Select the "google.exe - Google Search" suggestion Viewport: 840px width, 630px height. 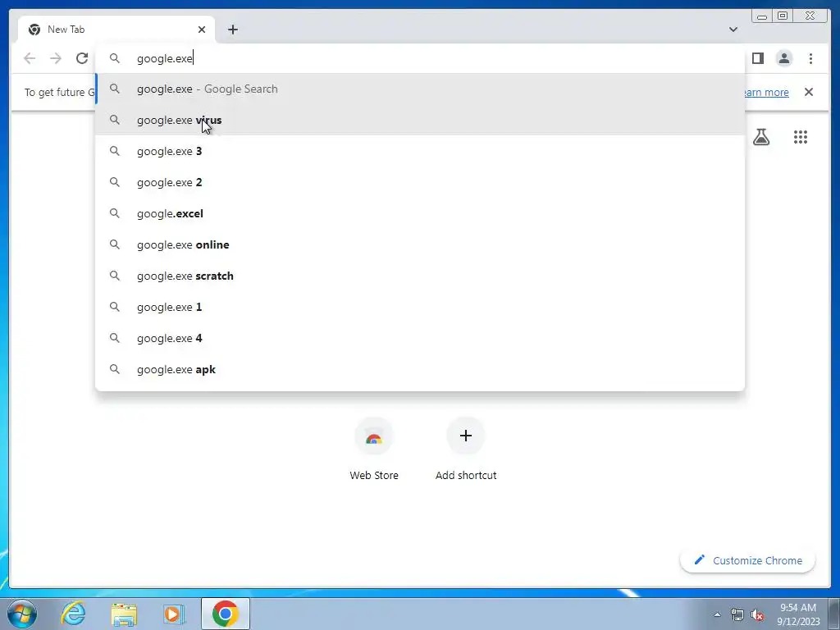[420, 89]
